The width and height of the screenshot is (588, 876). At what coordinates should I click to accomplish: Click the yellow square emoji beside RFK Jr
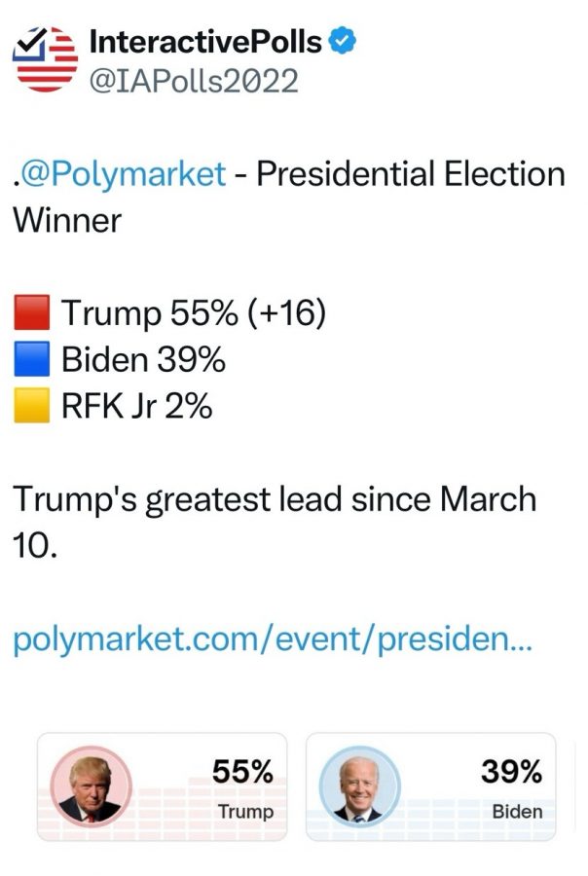30,405
